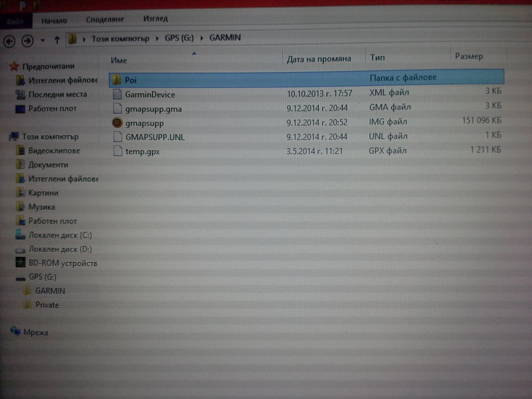Select the GMAPSUPP.UNL file name
This screenshot has height=399, width=532.
155,137
